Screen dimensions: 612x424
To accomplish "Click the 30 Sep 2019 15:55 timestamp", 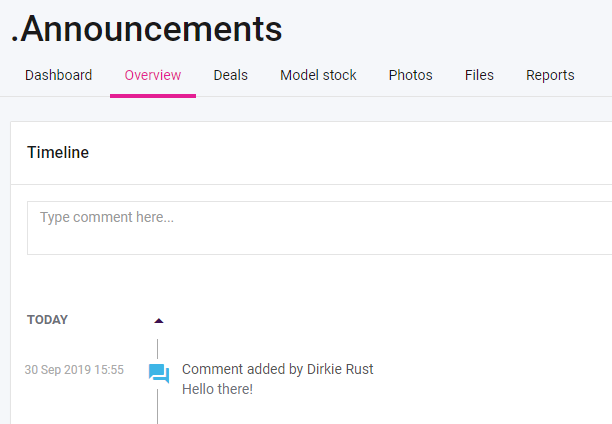I will 74,370.
